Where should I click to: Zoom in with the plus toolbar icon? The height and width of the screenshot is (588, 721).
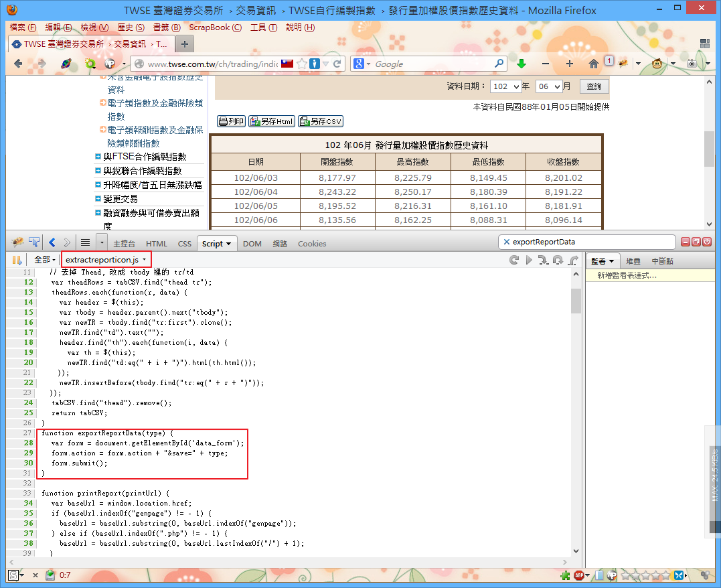569,64
